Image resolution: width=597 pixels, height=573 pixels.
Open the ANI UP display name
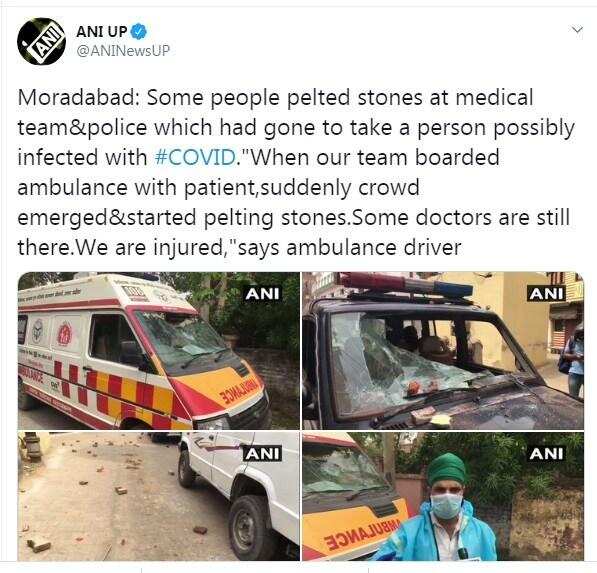click(x=101, y=31)
